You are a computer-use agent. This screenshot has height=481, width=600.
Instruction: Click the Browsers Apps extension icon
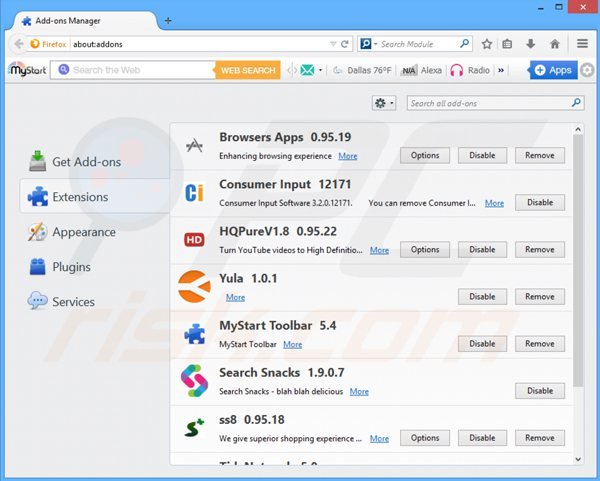coord(194,145)
